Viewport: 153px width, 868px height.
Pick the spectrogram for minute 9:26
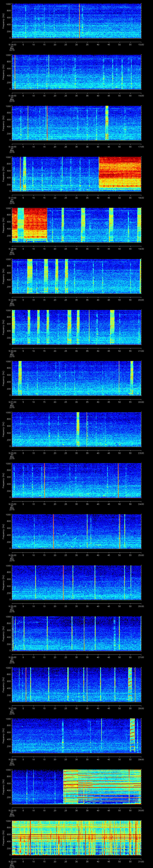(x=76, y=633)
